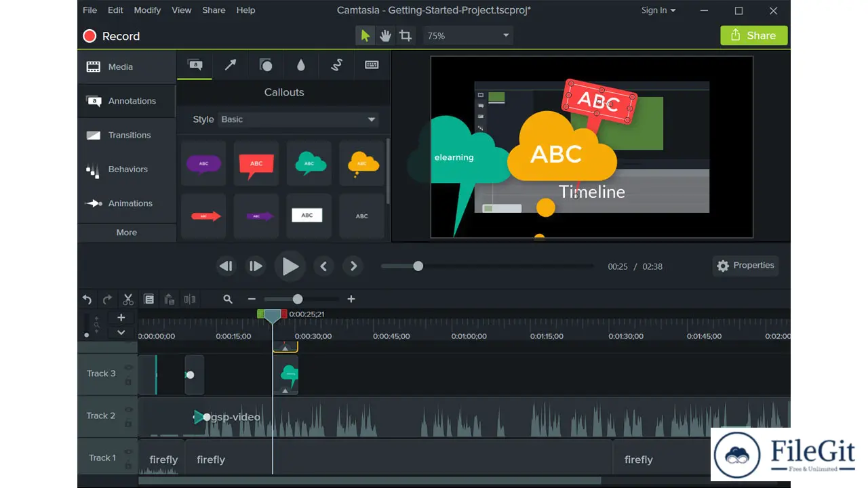Toggle Track 1 visibility eye
The width and height of the screenshot is (868, 488).
pyautogui.click(x=128, y=452)
